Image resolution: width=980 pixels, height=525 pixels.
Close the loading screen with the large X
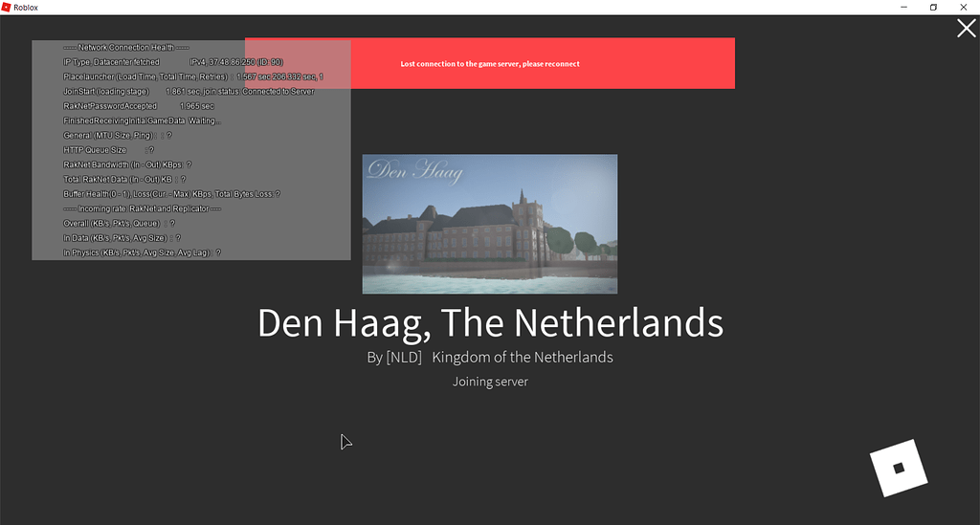967,28
